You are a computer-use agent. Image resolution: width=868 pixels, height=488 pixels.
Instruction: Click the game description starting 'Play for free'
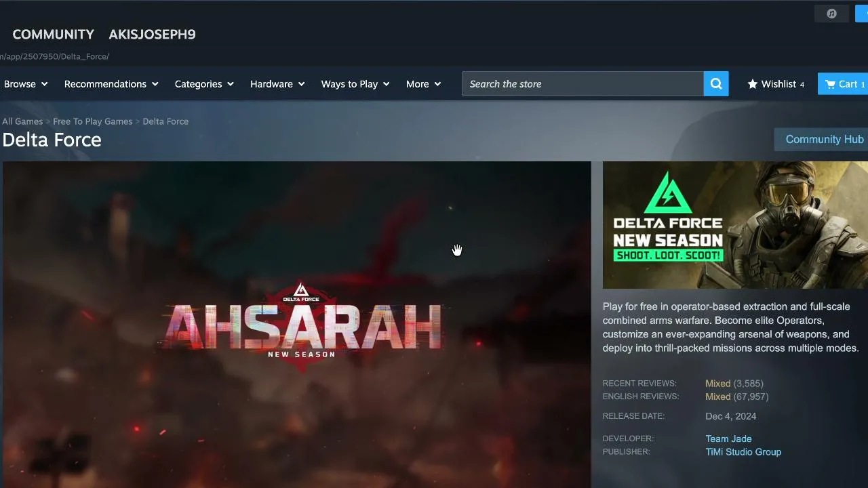pos(731,327)
